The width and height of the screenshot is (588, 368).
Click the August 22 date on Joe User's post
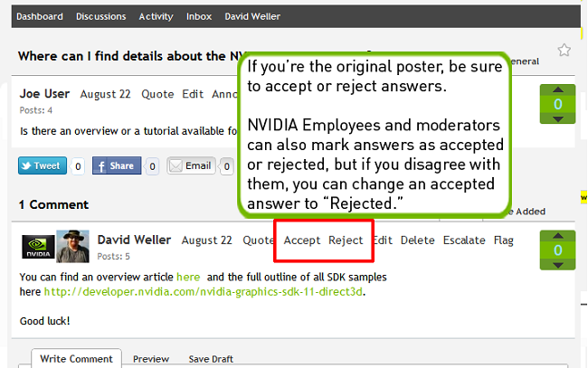[105, 94]
